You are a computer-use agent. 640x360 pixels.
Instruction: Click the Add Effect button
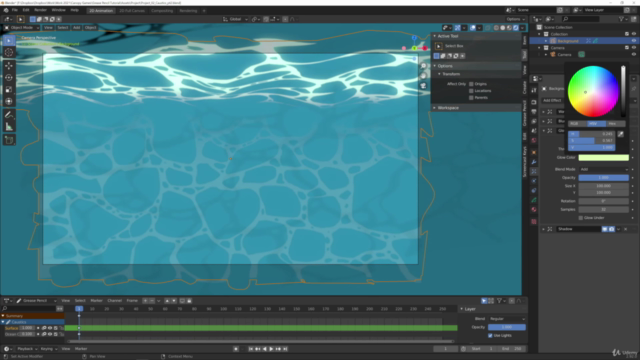(552, 100)
